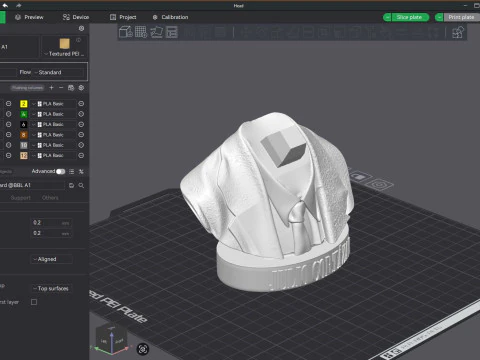Click the process preset field @BBL A1

tap(32, 185)
